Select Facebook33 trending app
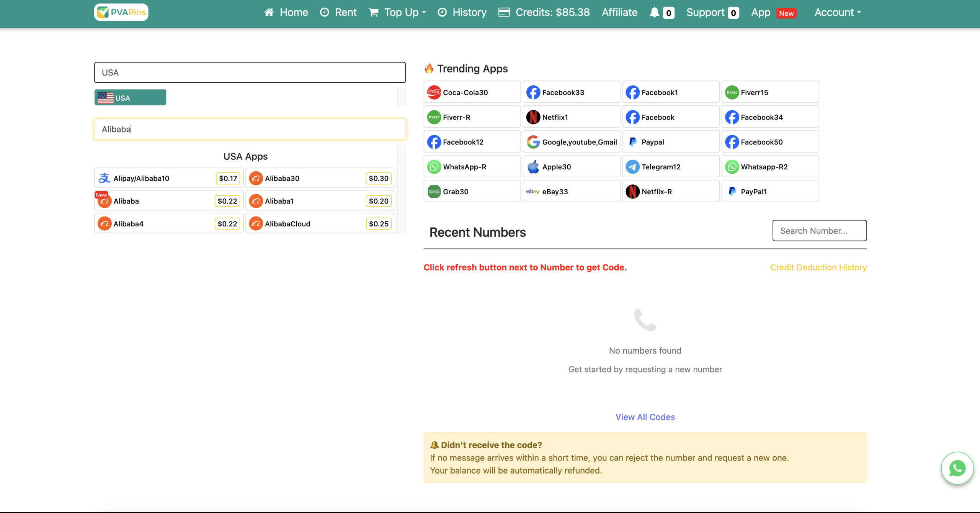This screenshot has height=513, width=980. coord(571,92)
